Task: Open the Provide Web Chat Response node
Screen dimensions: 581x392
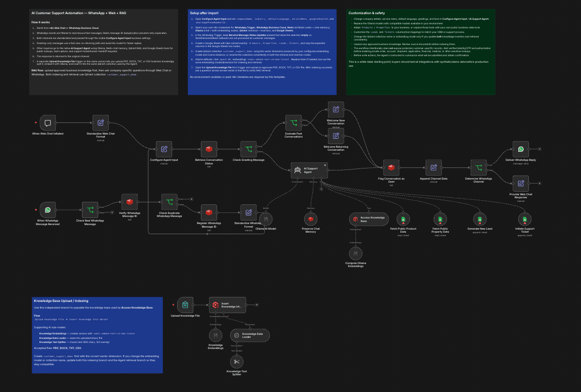Action: [x=521, y=184]
